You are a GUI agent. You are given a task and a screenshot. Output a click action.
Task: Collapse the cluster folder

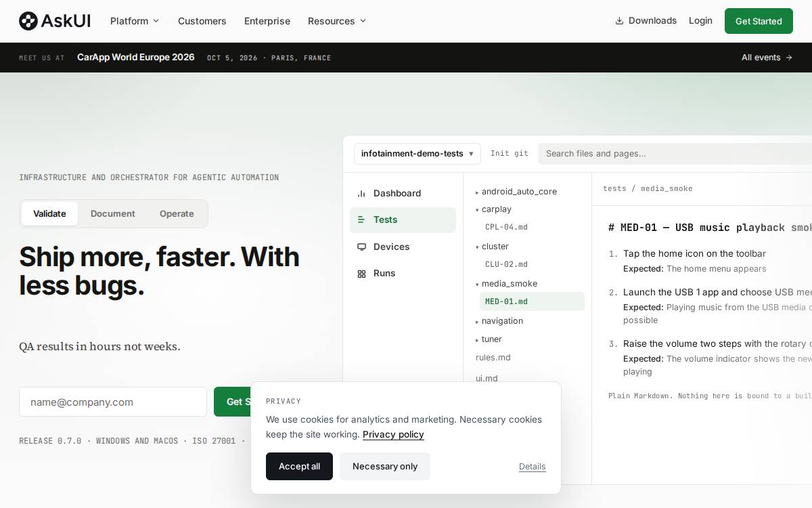coord(492,247)
